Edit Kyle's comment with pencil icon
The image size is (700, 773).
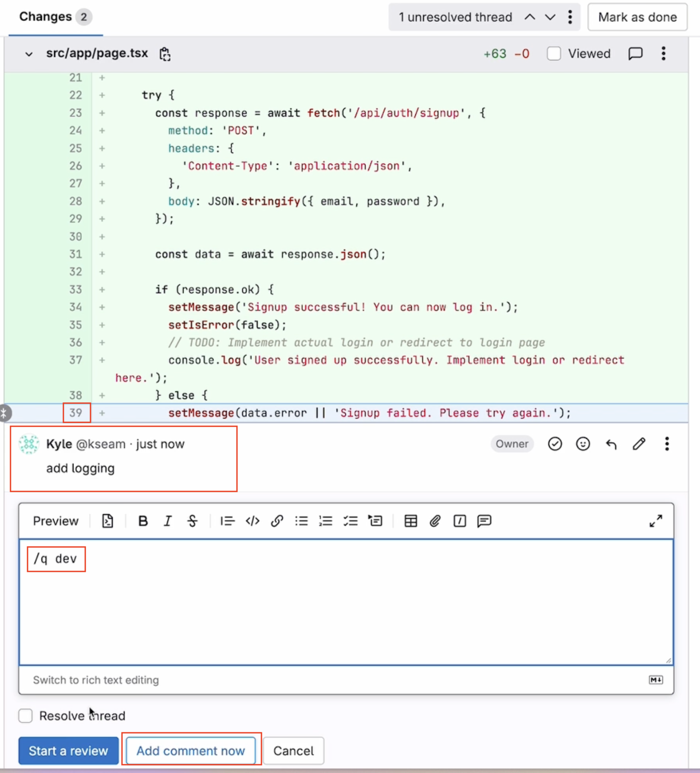point(639,444)
